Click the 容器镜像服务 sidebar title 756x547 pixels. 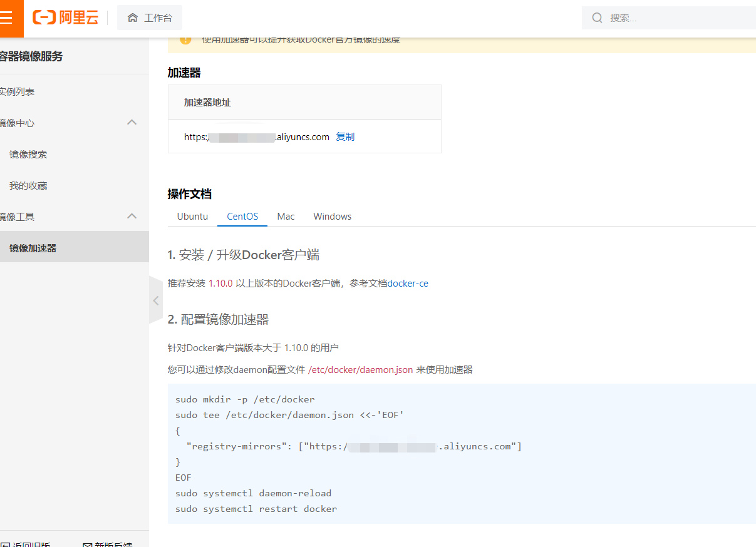(31, 56)
